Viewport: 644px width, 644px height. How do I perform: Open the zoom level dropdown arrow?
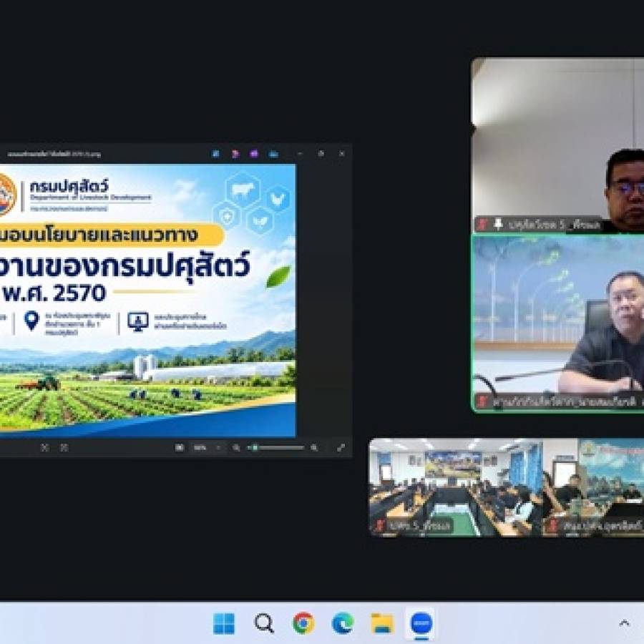[x=218, y=448]
